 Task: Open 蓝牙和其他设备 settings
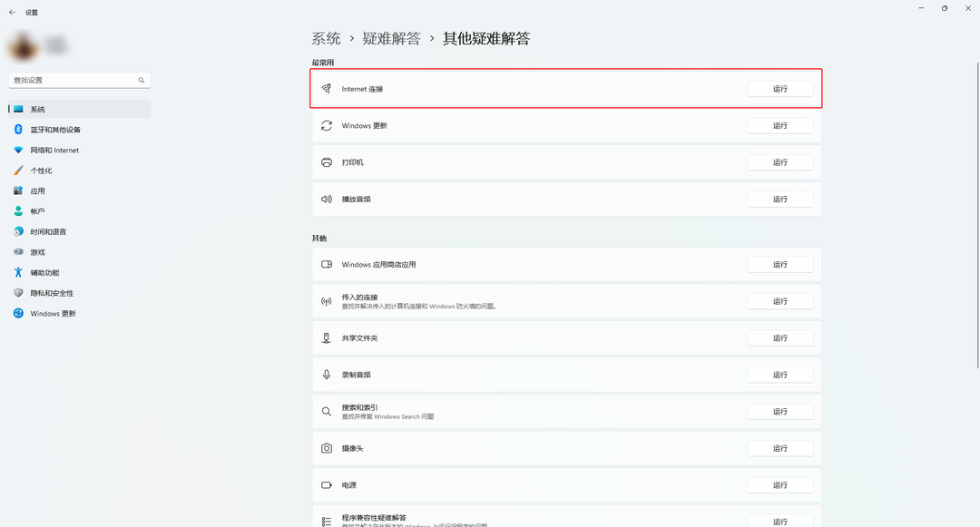click(79, 129)
